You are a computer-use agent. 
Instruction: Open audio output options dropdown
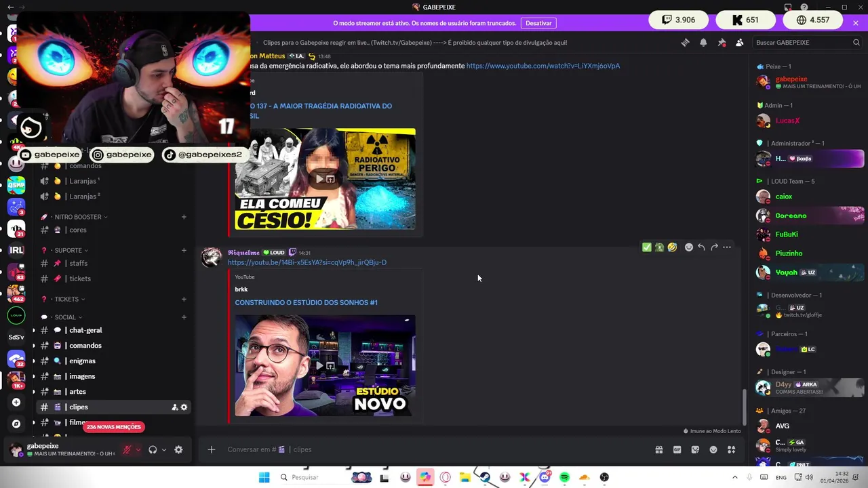(x=164, y=449)
